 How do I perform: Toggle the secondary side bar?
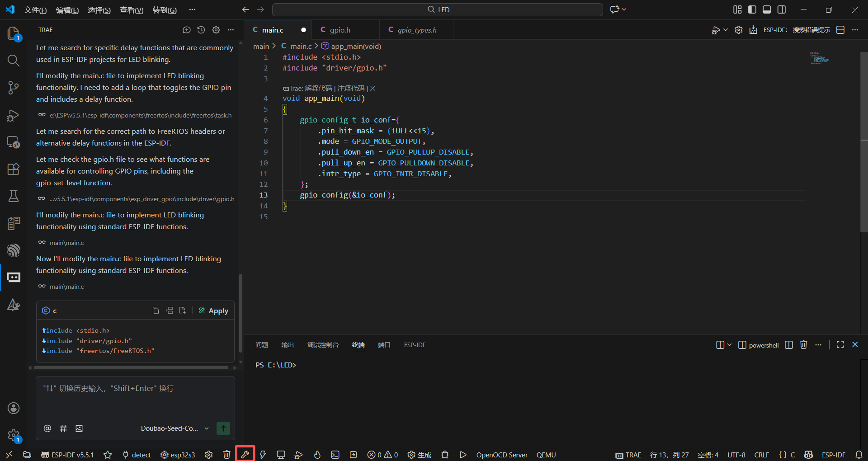pos(782,9)
